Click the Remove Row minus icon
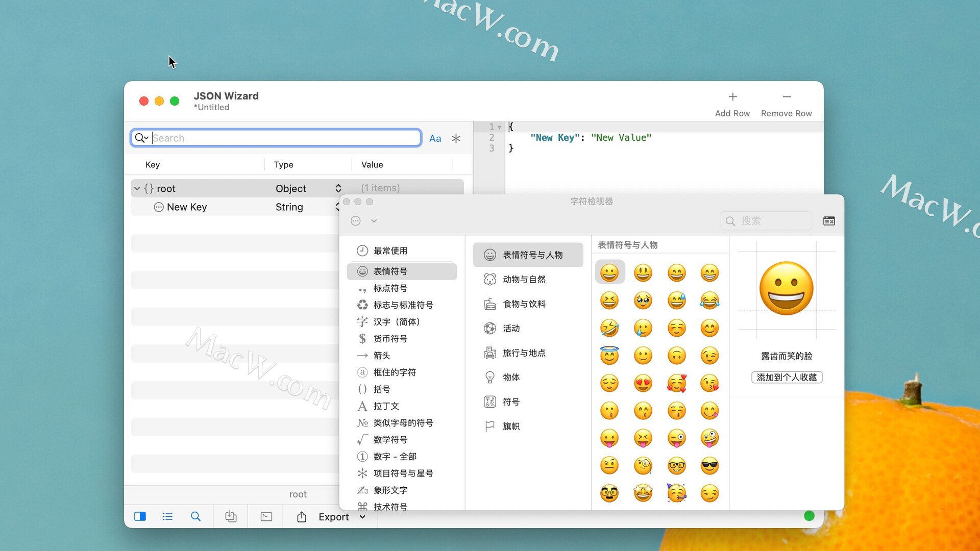Image resolution: width=980 pixels, height=551 pixels. 786,97
